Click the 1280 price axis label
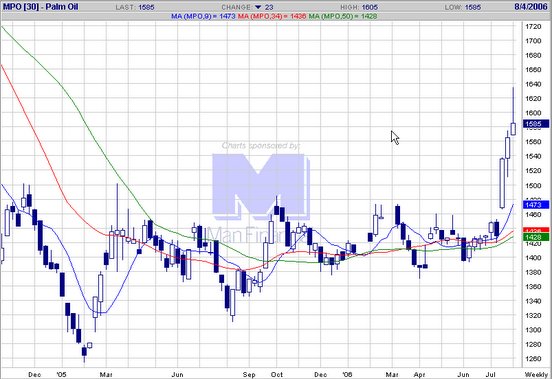This screenshot has height=379, width=552. pos(533,344)
